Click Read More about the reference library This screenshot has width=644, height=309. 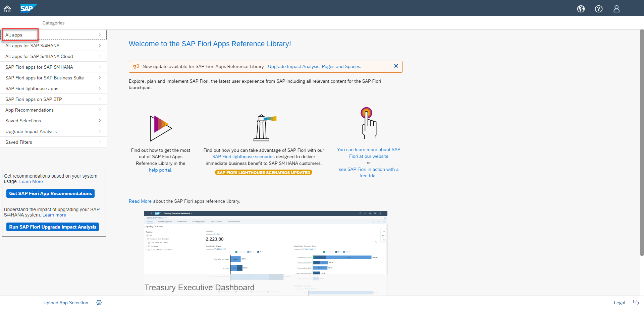pos(140,201)
